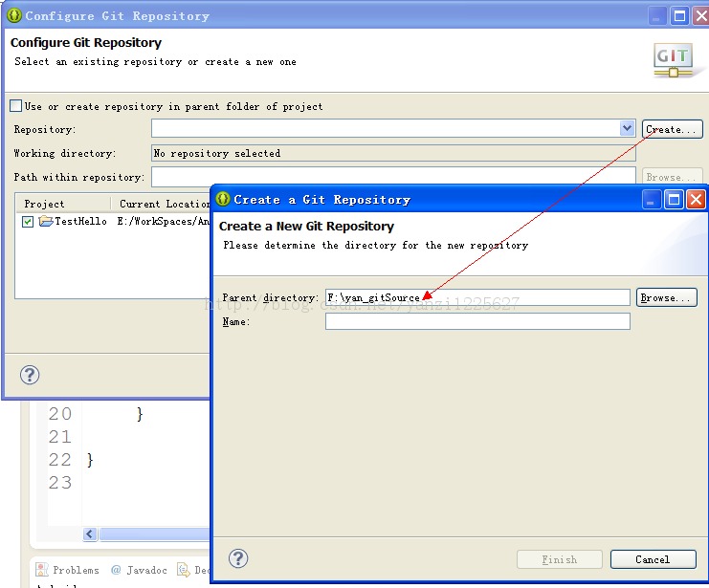The width and height of the screenshot is (709, 588).
Task: Click the Path within repository input field
Action: point(393,177)
